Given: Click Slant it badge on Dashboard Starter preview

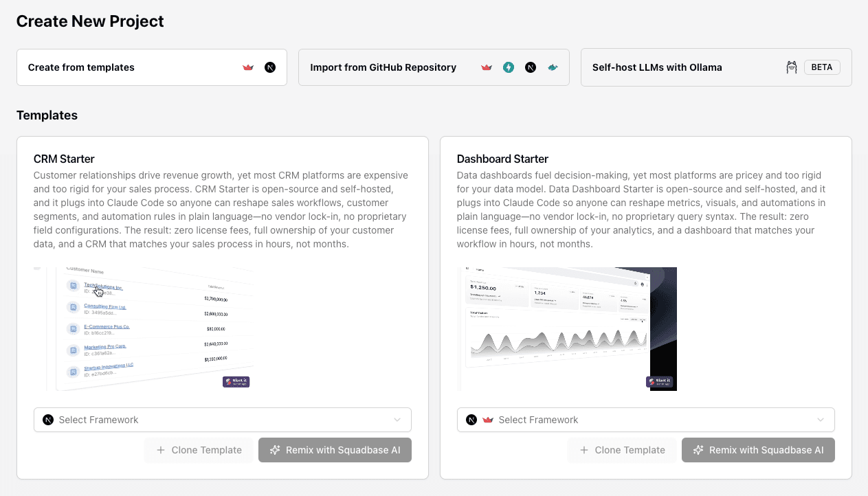Looking at the screenshot, I should pyautogui.click(x=659, y=382).
